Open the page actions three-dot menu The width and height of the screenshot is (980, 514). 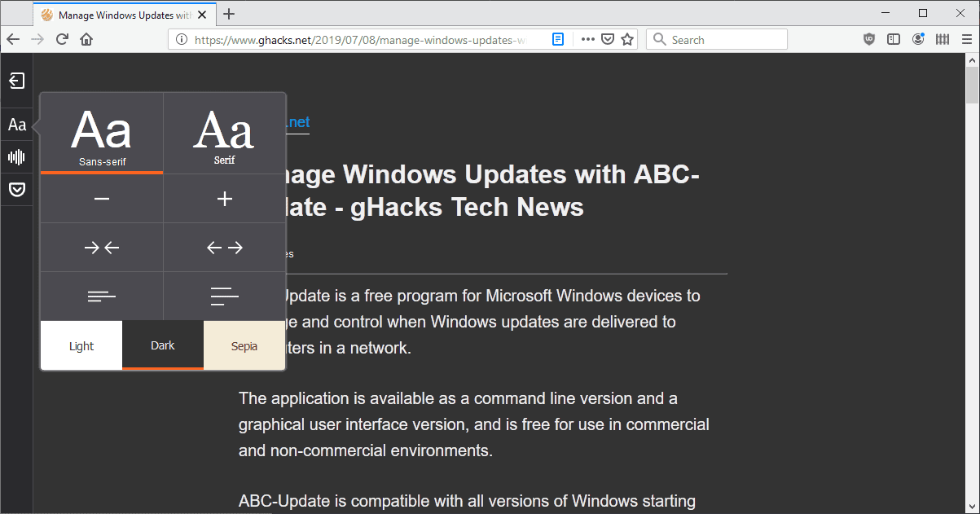(587, 39)
